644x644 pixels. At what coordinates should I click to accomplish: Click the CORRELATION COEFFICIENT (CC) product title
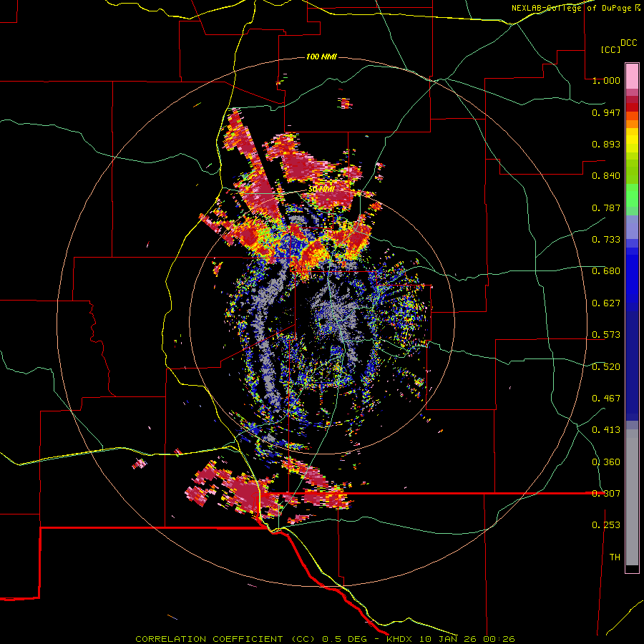225,639
